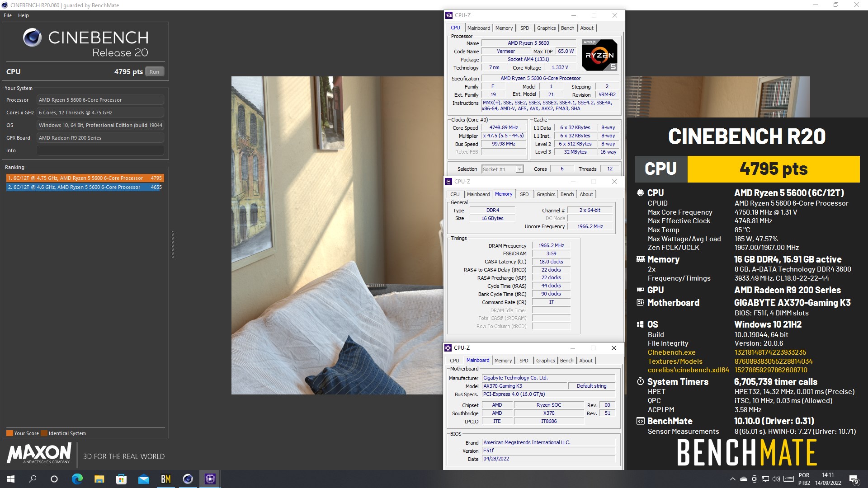
Task: Select CPU tab in Mainboard CPU-Z window
Action: [454, 361]
